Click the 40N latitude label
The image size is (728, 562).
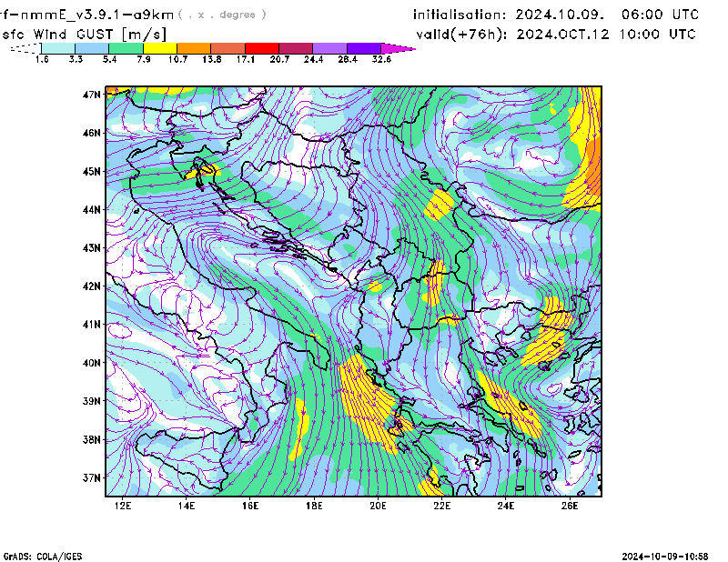tap(92, 363)
